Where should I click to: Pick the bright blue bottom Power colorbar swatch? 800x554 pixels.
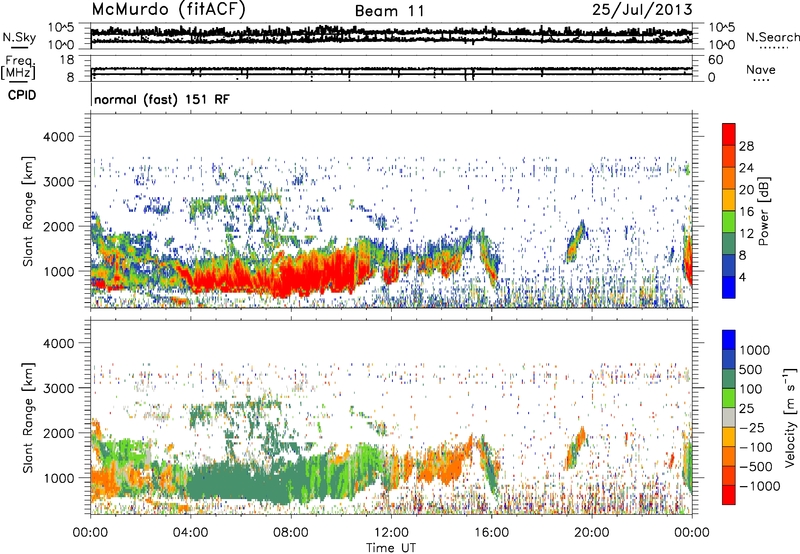(729, 288)
